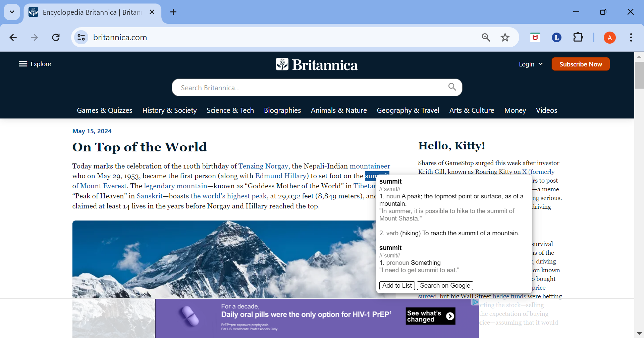
Task: Open the McAfee extension icon
Action: [535, 37]
